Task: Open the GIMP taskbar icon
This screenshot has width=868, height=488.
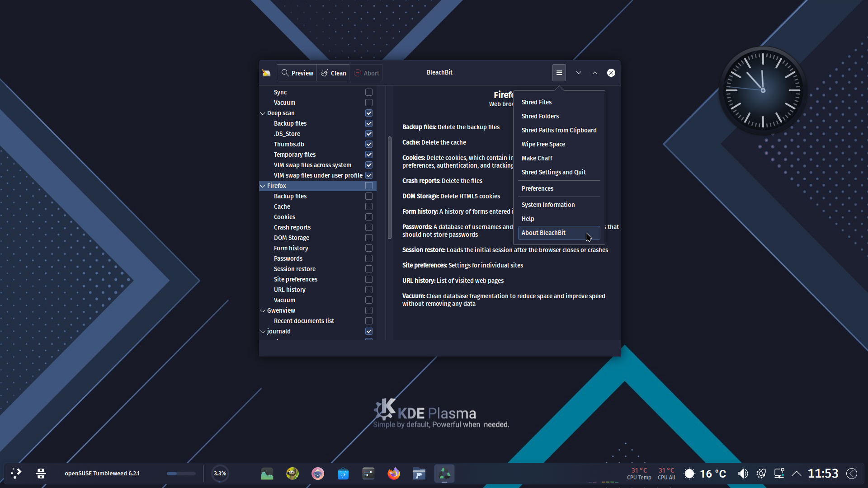Action: (x=292, y=474)
